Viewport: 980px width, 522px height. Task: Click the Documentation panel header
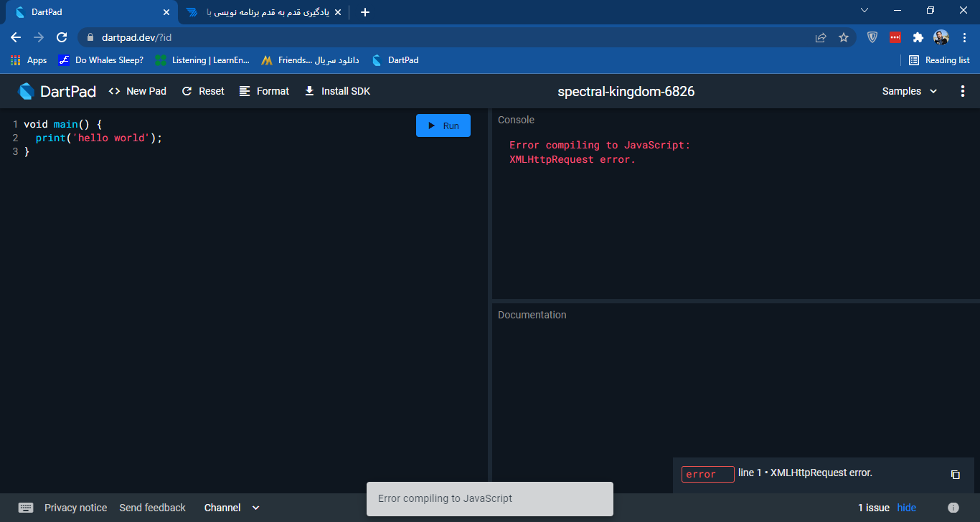click(532, 315)
